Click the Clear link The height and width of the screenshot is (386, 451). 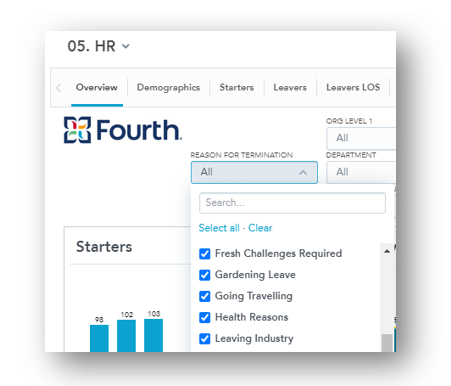coord(260,228)
